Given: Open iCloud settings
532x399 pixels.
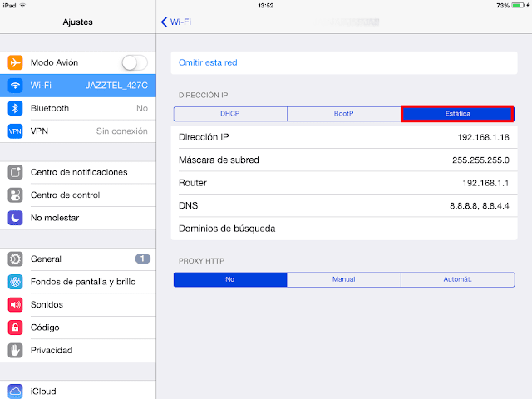Looking at the screenshot, I should (78, 392).
